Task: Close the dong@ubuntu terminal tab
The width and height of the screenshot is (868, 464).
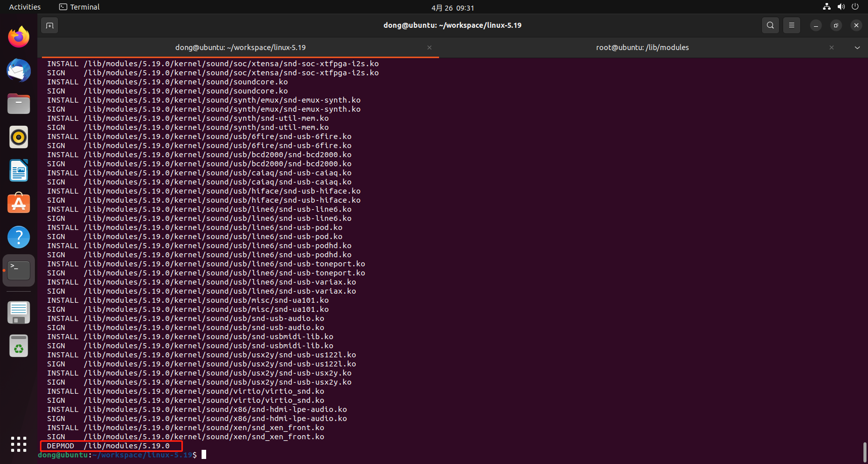Action: click(x=429, y=48)
